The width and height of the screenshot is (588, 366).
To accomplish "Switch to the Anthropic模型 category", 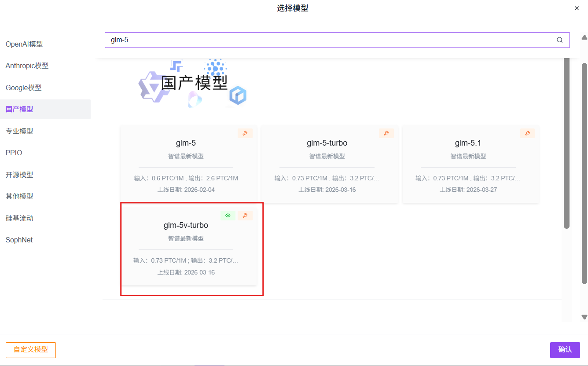I will 27,66.
